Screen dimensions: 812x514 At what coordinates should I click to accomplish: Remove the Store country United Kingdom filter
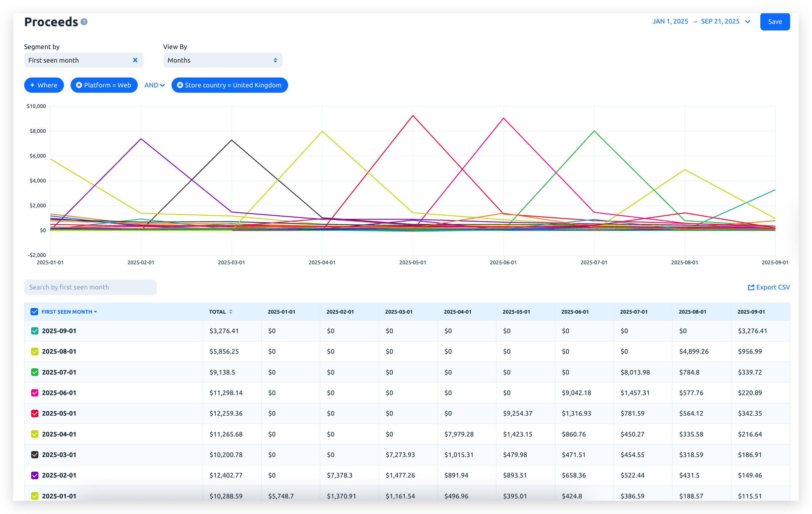click(x=180, y=85)
